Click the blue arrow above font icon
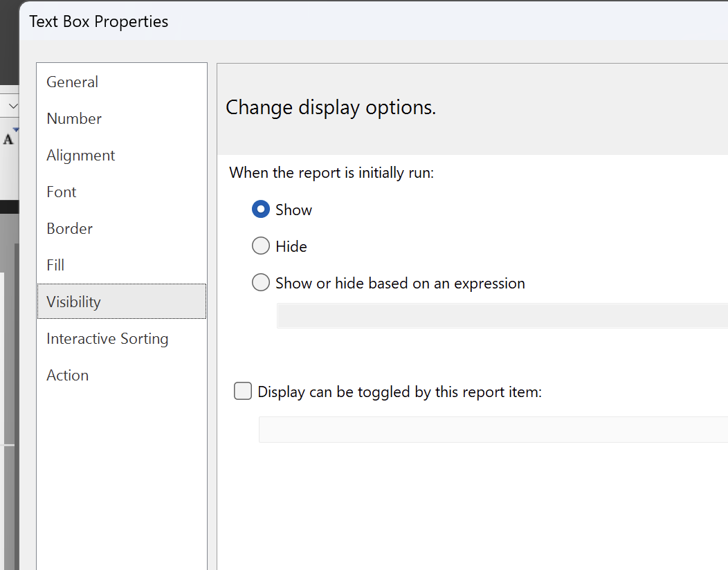The width and height of the screenshot is (728, 570). [x=16, y=129]
